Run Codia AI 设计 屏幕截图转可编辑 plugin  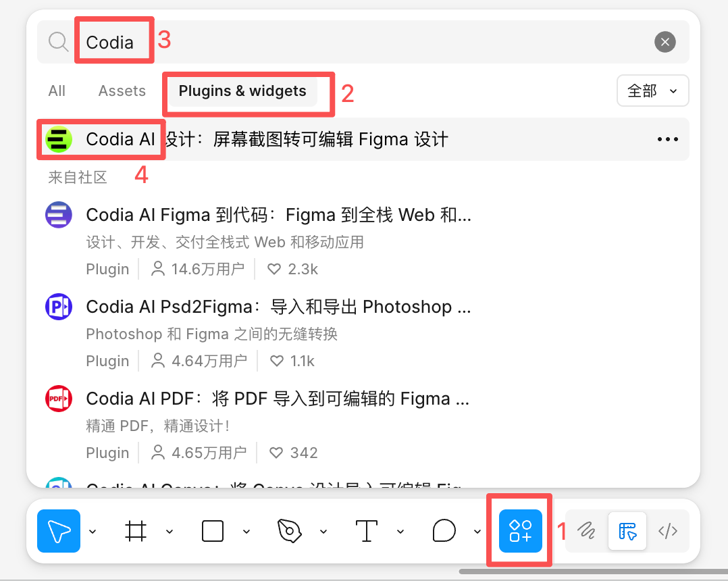(363, 139)
